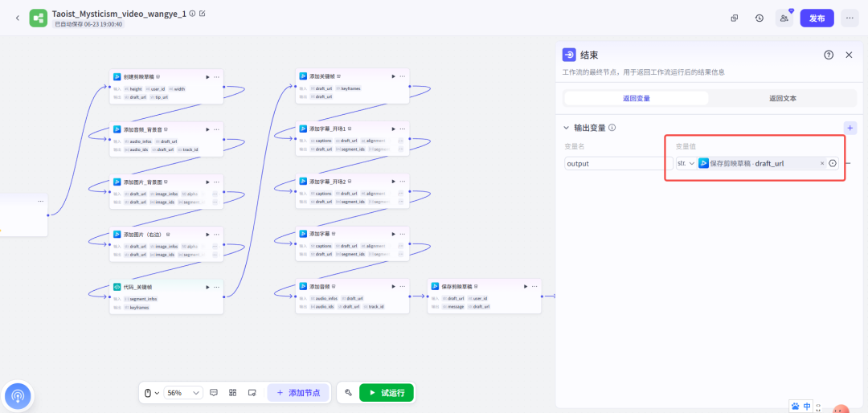Click auto-layout grid icon in toolbar

[x=233, y=393]
